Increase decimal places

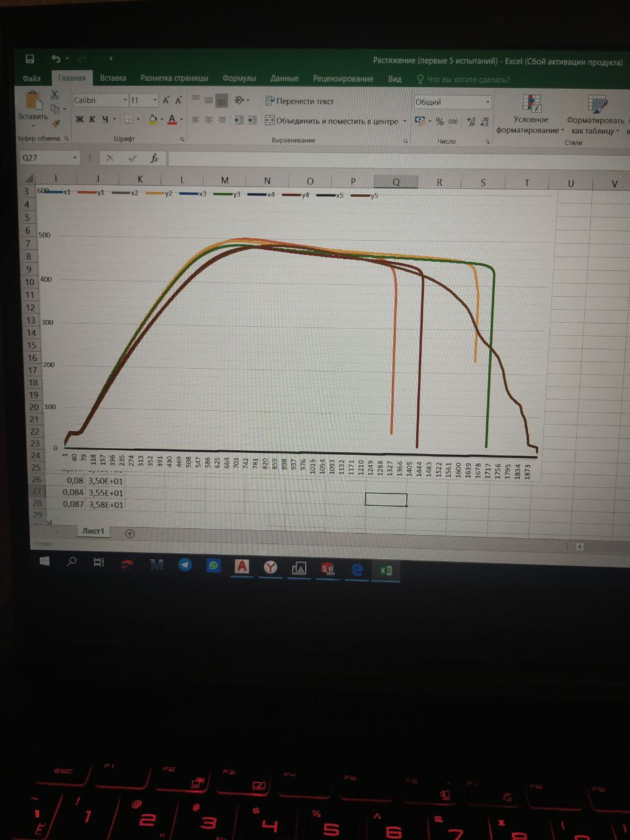coord(471,122)
